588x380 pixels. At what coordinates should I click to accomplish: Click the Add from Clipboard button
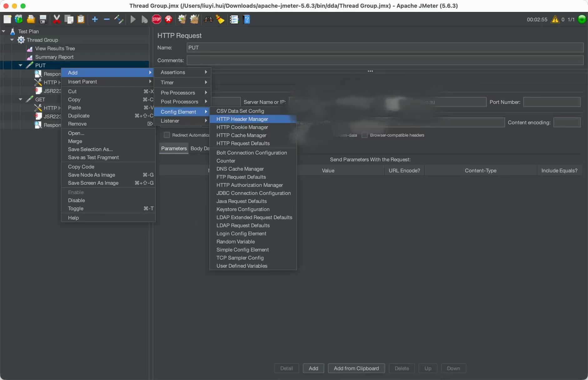click(356, 368)
